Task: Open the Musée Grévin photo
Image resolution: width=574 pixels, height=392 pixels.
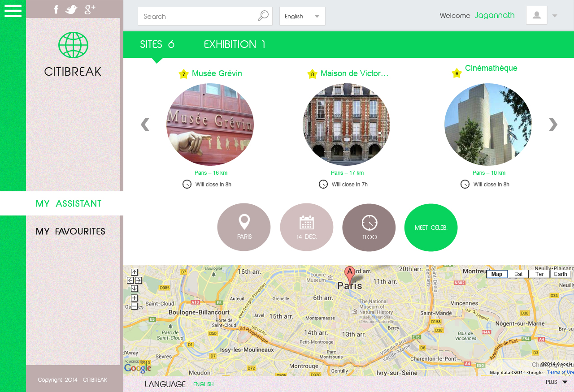Action: [x=210, y=125]
